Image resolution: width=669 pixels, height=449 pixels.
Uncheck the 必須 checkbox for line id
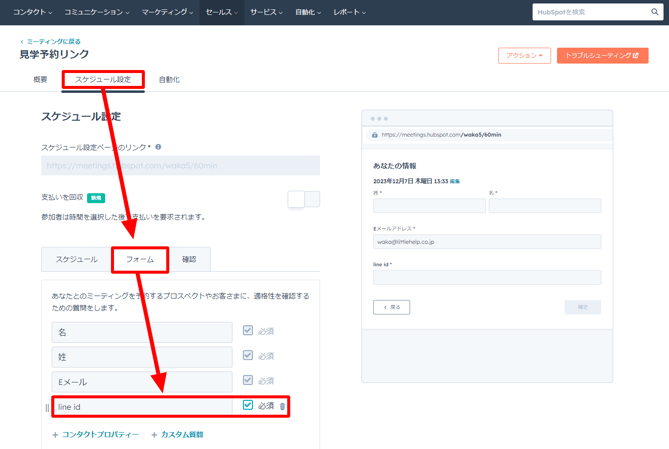click(248, 405)
